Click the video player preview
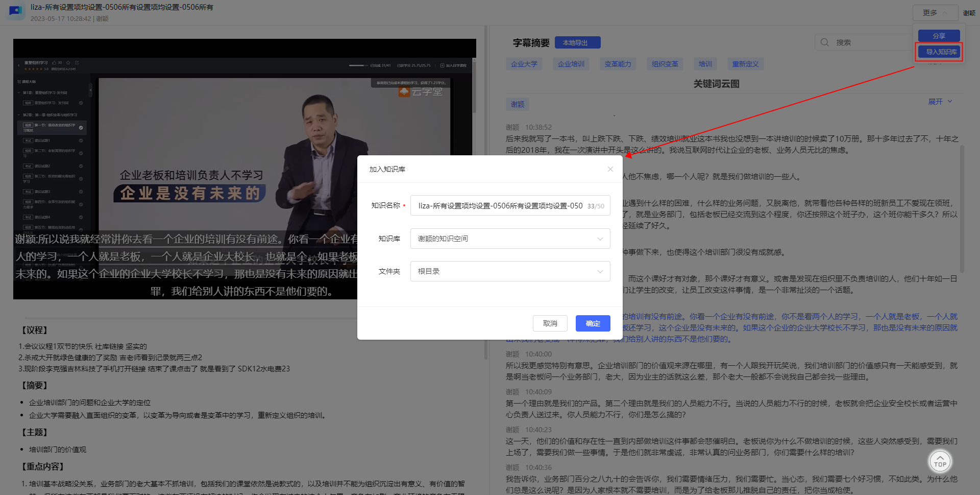Image resolution: width=980 pixels, height=495 pixels. [x=244, y=169]
